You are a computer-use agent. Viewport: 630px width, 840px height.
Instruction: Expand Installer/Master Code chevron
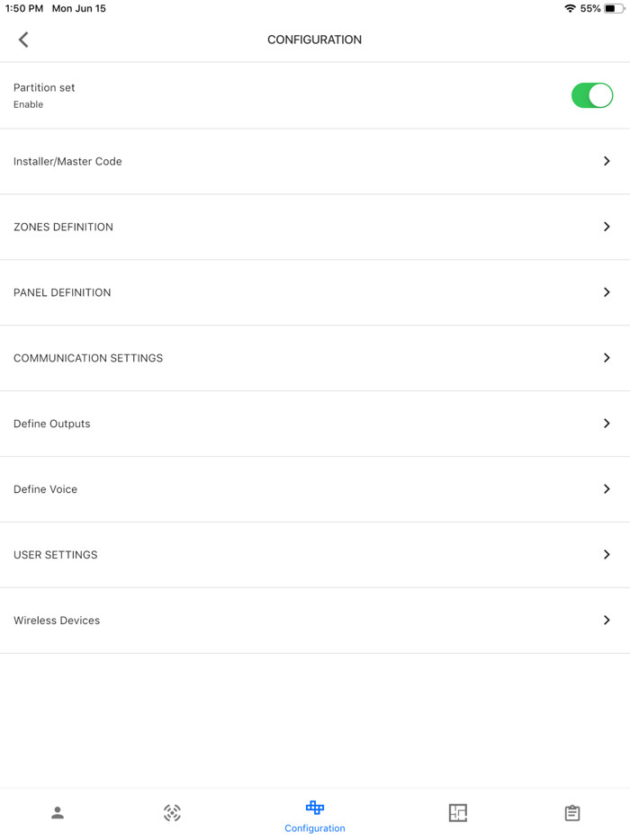607,161
